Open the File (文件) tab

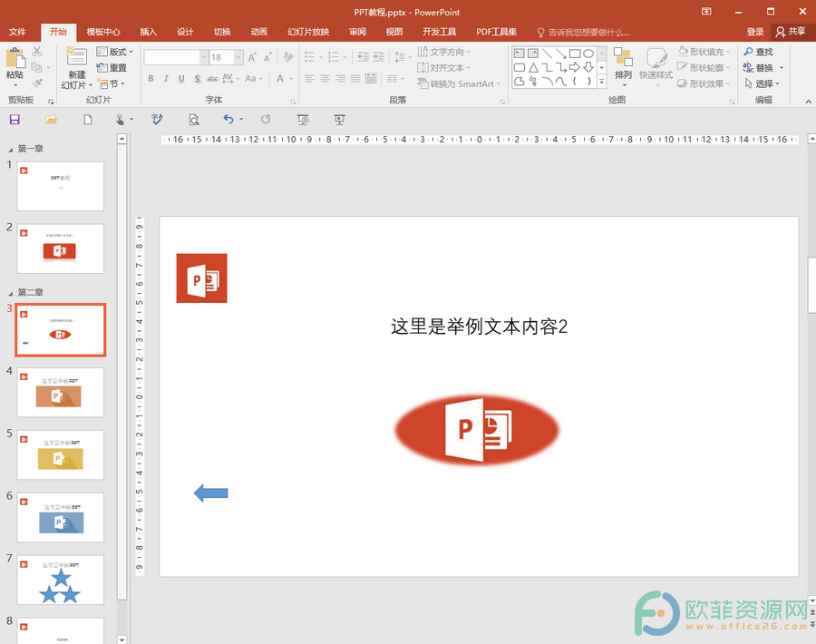17,32
